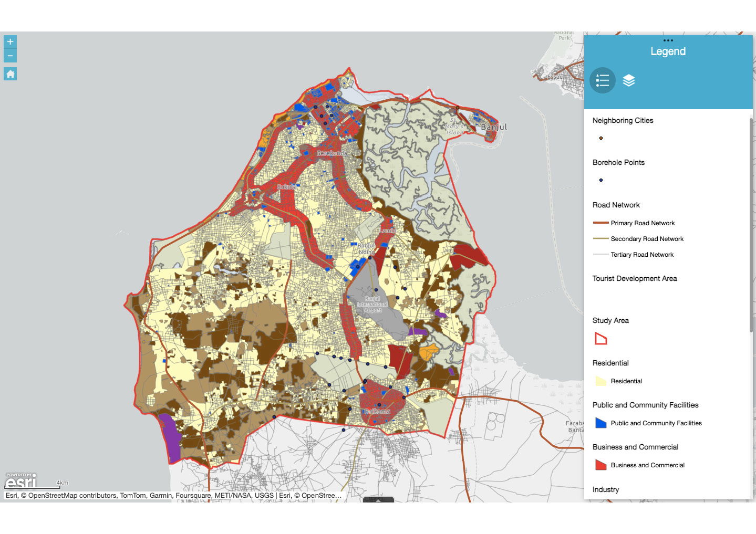This screenshot has height=534, width=756.
Task: Click the Powered by Esri logo
Action: 20,481
